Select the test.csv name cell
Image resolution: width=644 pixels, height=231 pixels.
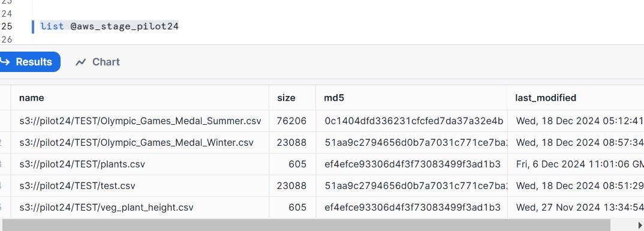(x=140, y=186)
